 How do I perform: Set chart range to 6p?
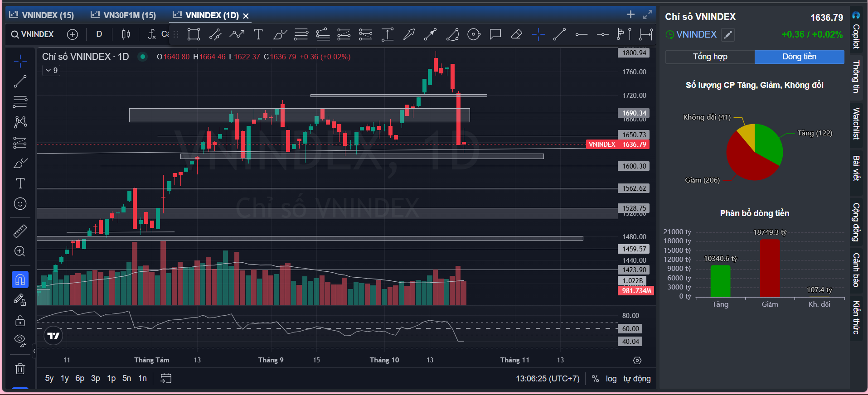(x=80, y=378)
